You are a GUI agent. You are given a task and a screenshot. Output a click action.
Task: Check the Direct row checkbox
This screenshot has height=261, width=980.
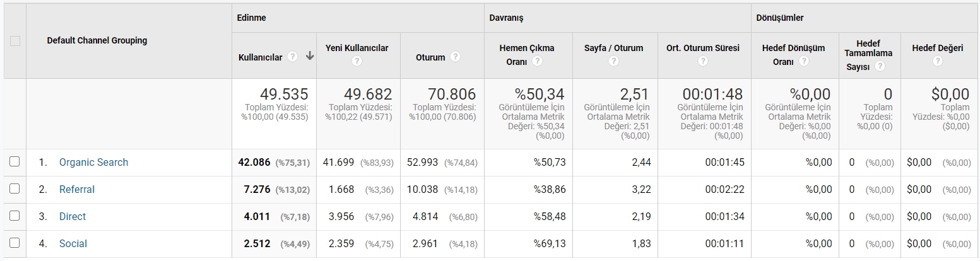(15, 216)
